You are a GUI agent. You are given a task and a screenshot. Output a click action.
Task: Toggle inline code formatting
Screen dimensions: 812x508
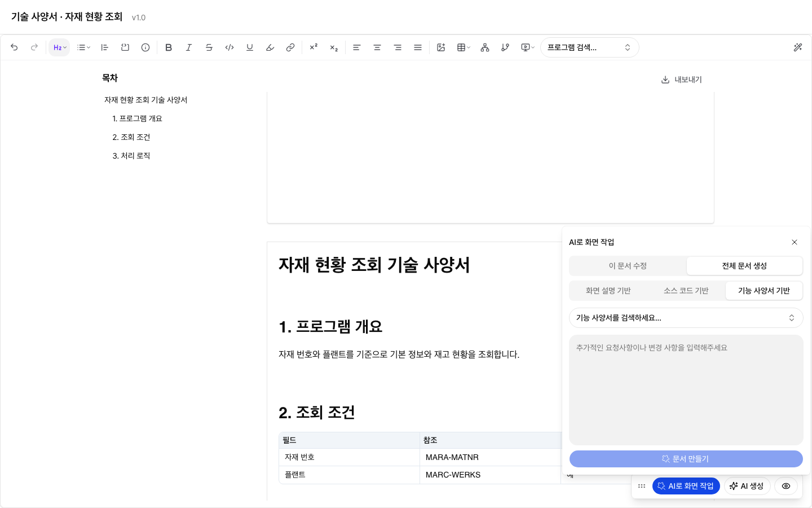click(230, 47)
